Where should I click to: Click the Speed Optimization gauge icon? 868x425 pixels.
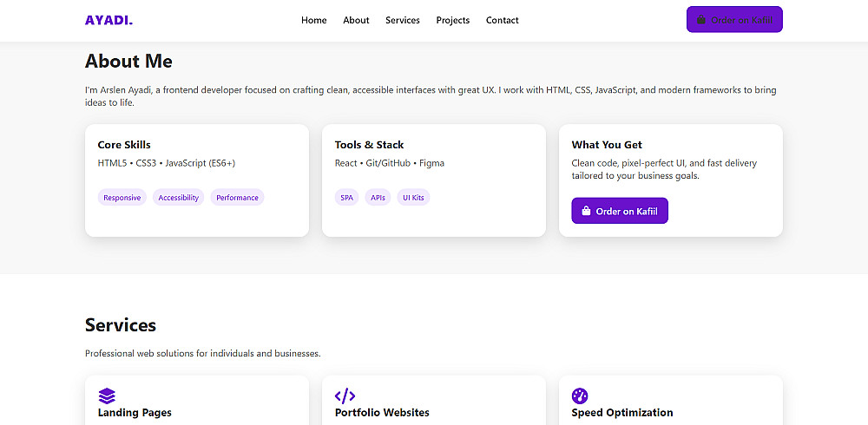580,396
